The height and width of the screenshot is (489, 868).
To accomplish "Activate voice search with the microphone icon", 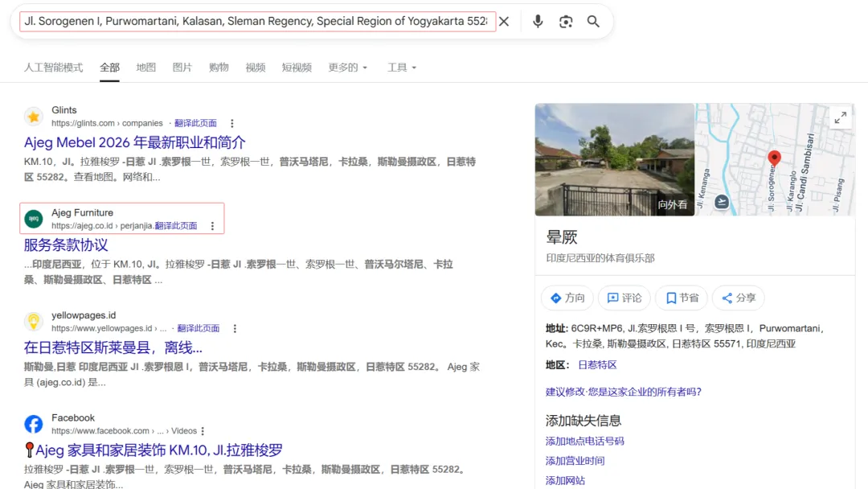I will coord(537,22).
